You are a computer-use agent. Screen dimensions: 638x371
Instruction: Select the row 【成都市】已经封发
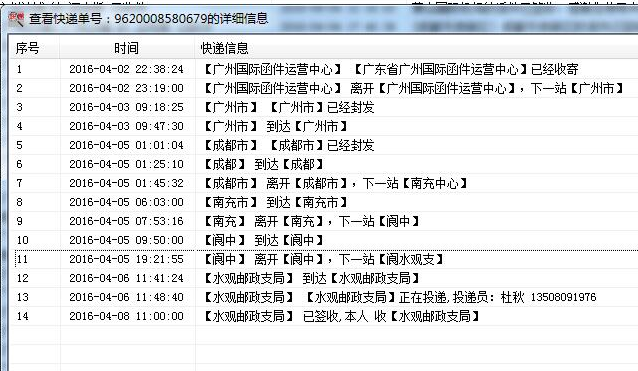pyautogui.click(x=324, y=145)
